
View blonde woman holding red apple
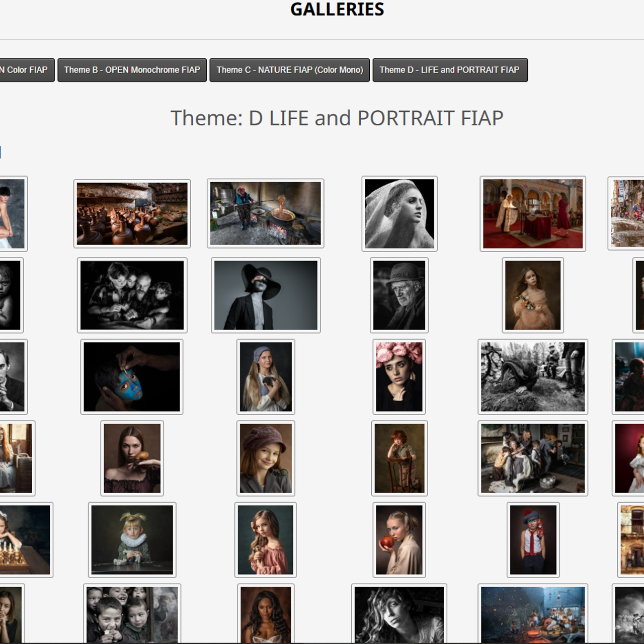click(399, 540)
